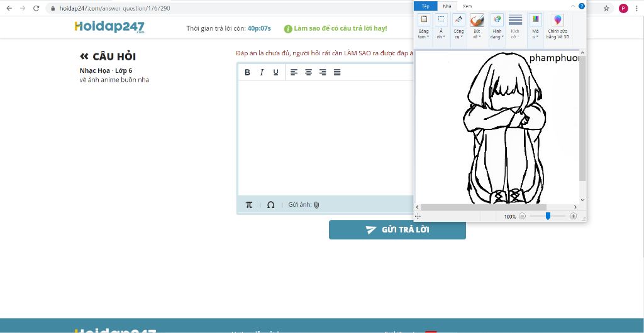Insert math formula with pi icon

(x=249, y=205)
